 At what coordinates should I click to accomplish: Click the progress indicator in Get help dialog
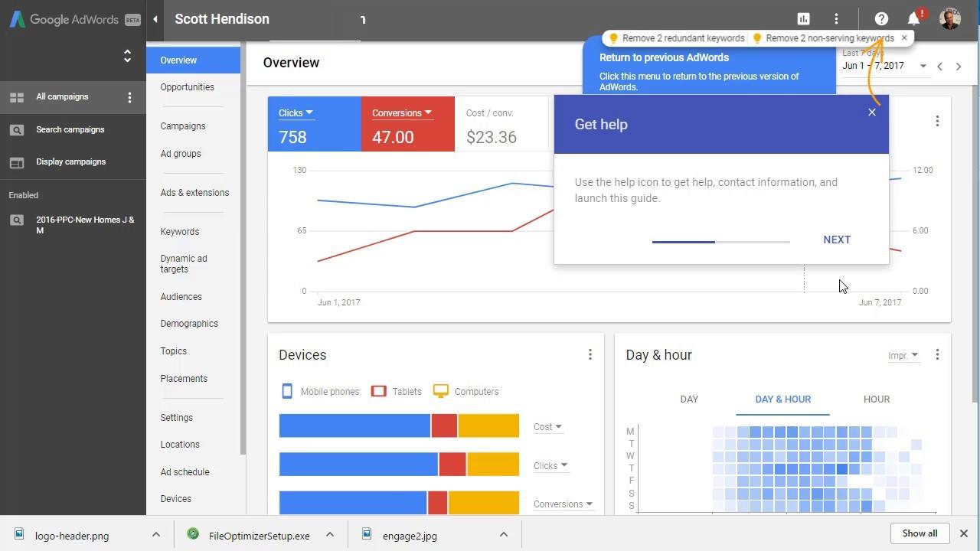pyautogui.click(x=720, y=241)
